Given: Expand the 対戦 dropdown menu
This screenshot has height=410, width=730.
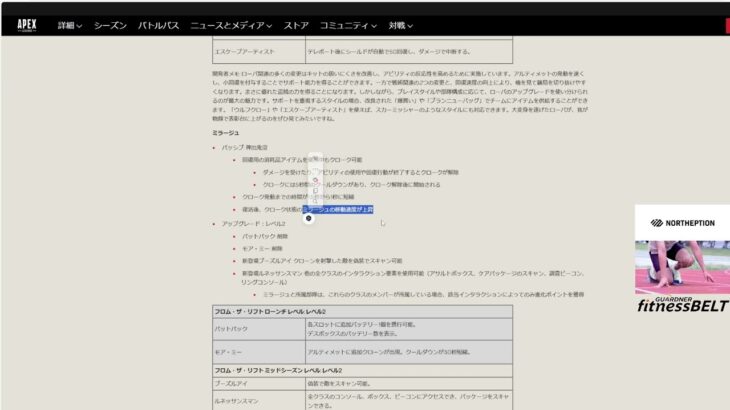Looking at the screenshot, I should (403, 23).
